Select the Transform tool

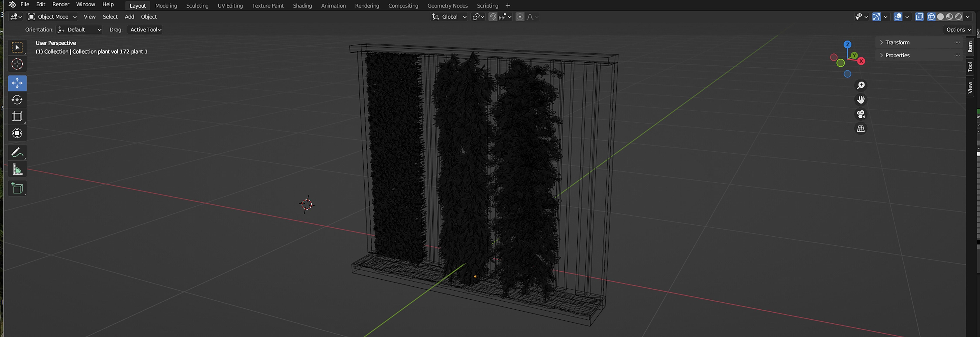(17, 133)
